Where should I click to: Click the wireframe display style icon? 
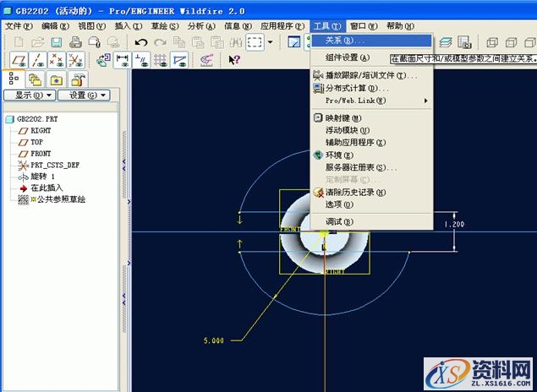[x=492, y=42]
